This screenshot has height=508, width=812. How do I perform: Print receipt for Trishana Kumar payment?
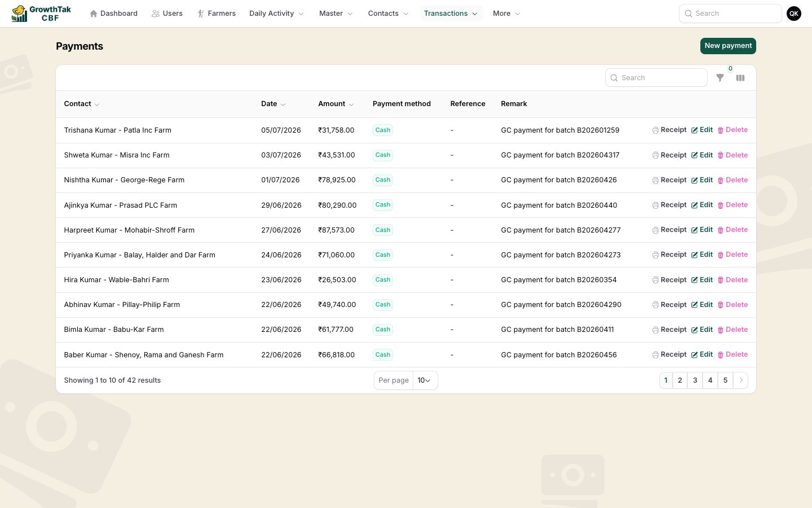[669, 130]
